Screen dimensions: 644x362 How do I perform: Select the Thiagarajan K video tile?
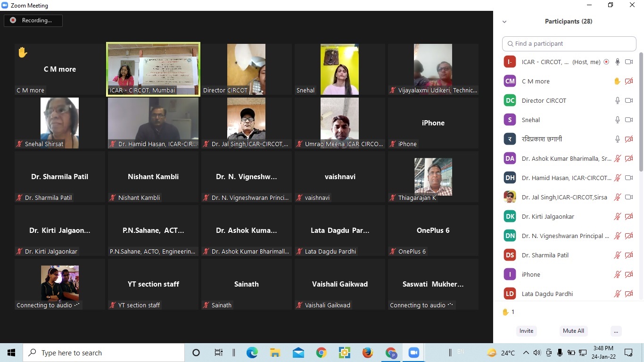[433, 177]
